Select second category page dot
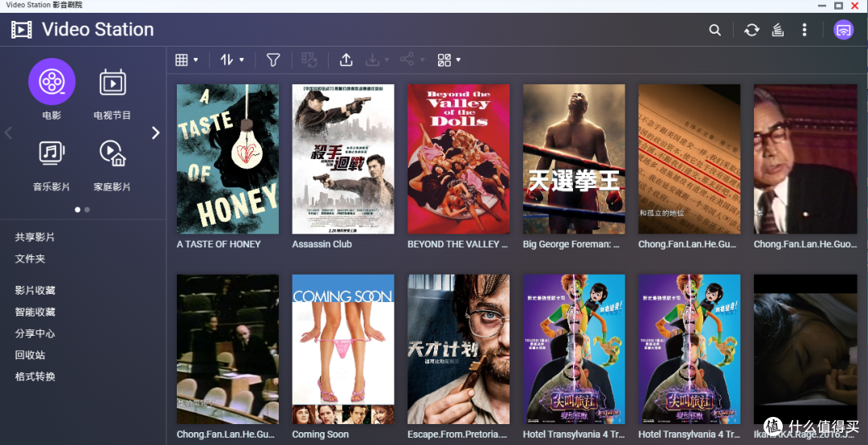The image size is (868, 445). click(x=87, y=210)
